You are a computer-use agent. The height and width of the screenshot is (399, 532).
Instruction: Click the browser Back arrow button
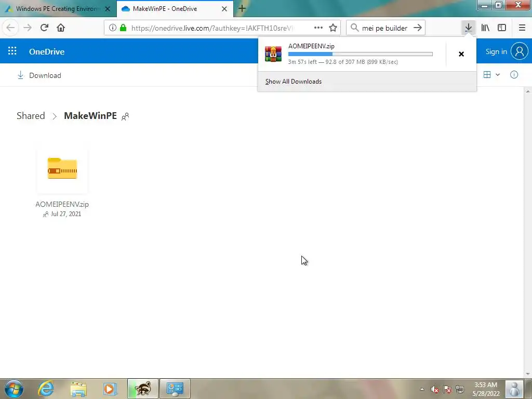[10, 28]
